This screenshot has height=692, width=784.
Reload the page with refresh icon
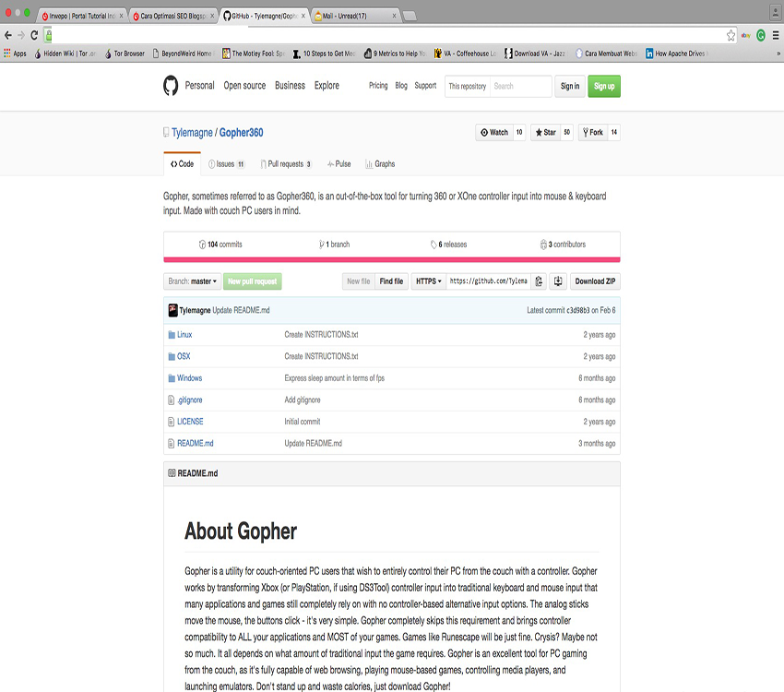(34, 35)
